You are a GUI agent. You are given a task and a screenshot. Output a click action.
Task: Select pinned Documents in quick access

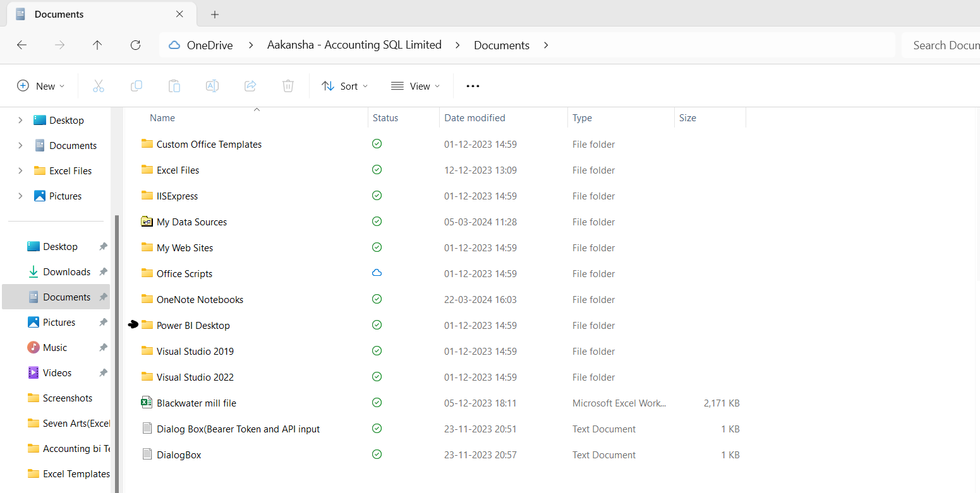[67, 297]
